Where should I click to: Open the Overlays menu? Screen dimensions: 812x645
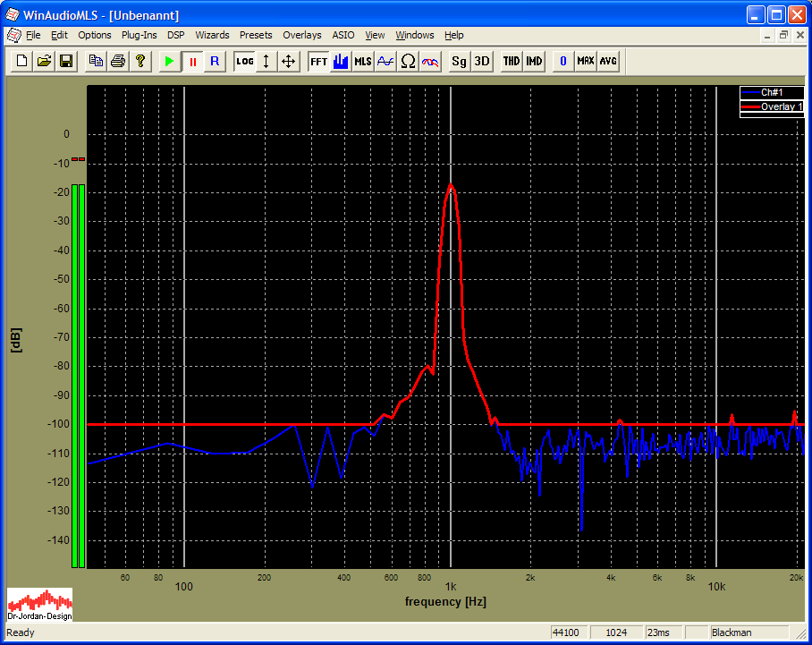point(301,35)
